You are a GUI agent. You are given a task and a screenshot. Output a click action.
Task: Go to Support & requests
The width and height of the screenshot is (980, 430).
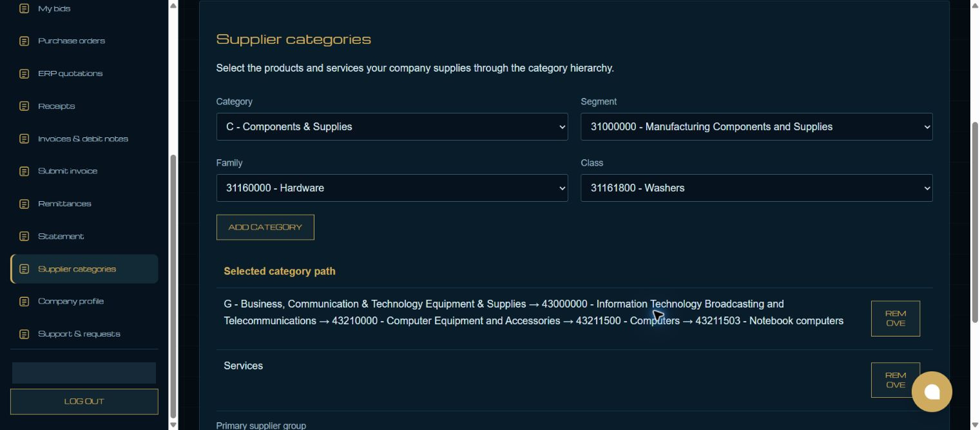pyautogui.click(x=84, y=334)
